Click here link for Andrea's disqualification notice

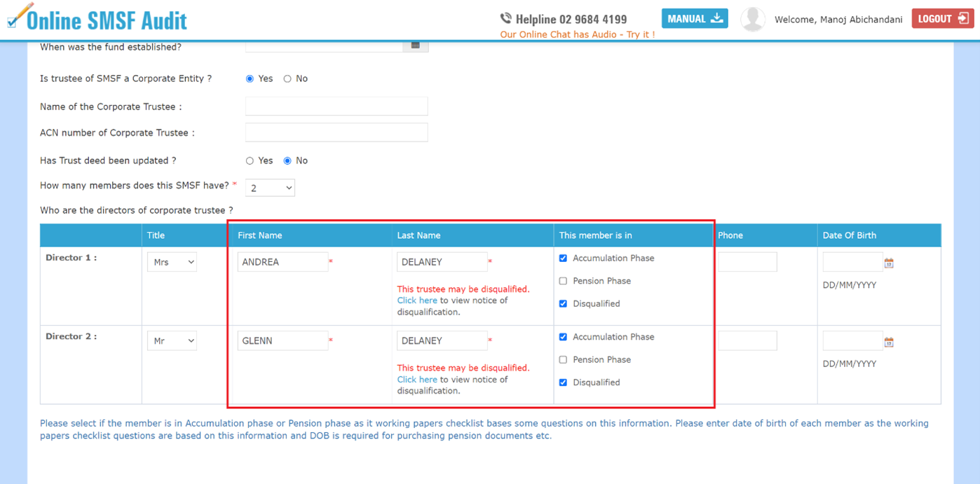tap(416, 300)
